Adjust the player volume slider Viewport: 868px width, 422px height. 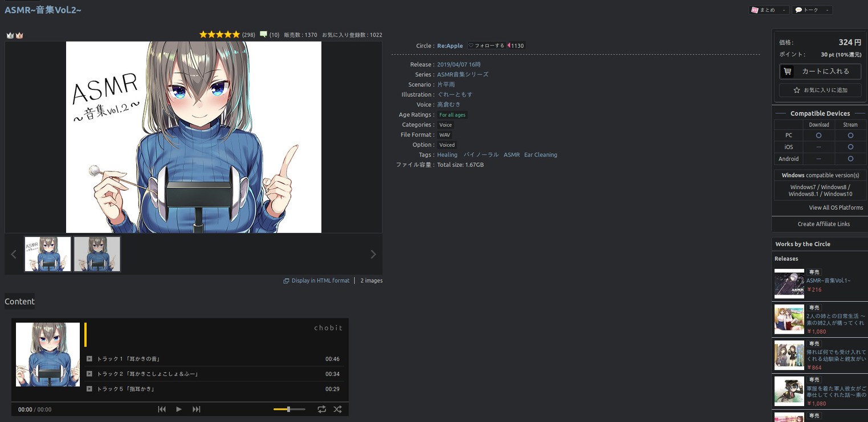[x=290, y=409]
